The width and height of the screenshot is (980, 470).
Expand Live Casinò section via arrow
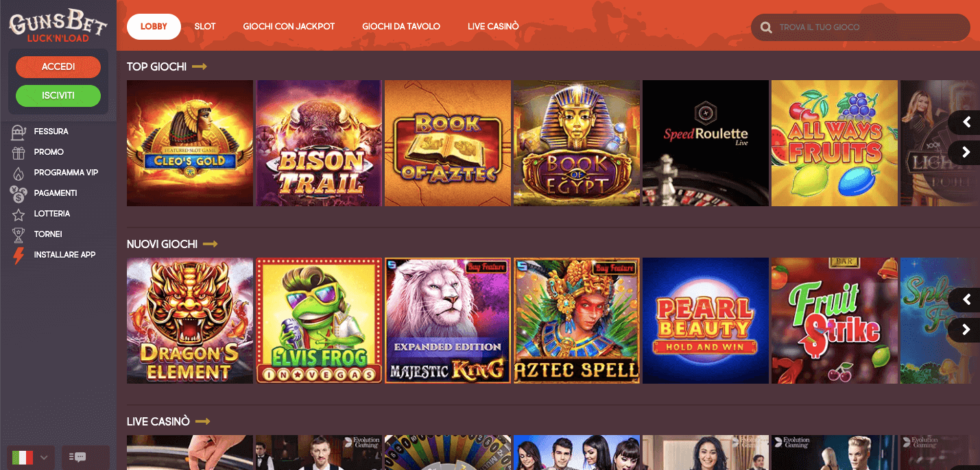point(202,421)
